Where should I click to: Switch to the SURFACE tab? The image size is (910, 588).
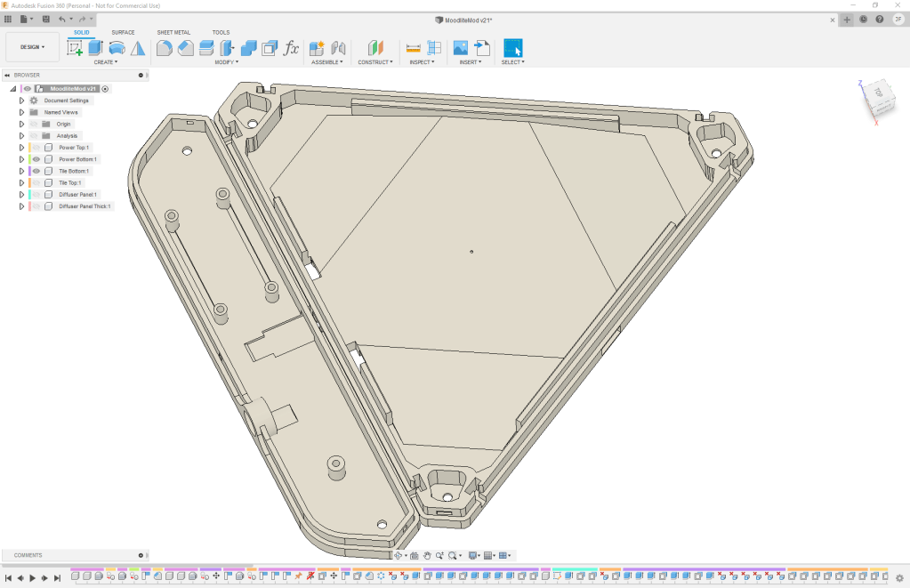pyautogui.click(x=123, y=32)
